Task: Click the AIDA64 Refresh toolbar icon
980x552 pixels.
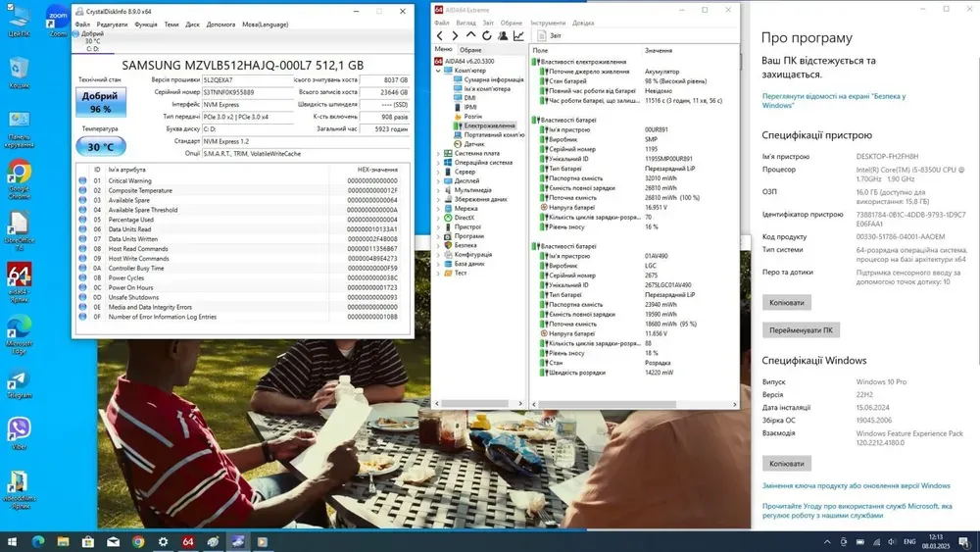Action: pyautogui.click(x=487, y=35)
